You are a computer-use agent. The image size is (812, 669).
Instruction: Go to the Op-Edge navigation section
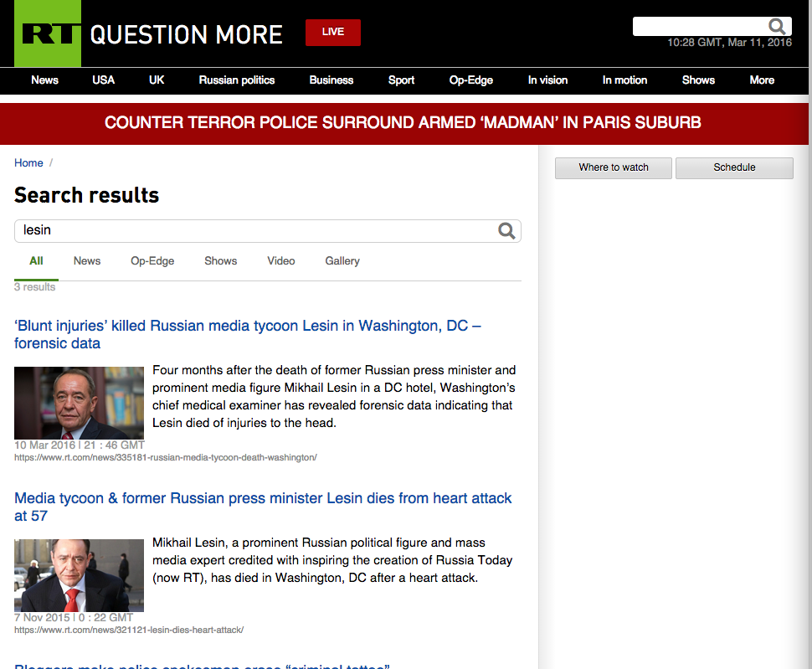[x=471, y=80]
